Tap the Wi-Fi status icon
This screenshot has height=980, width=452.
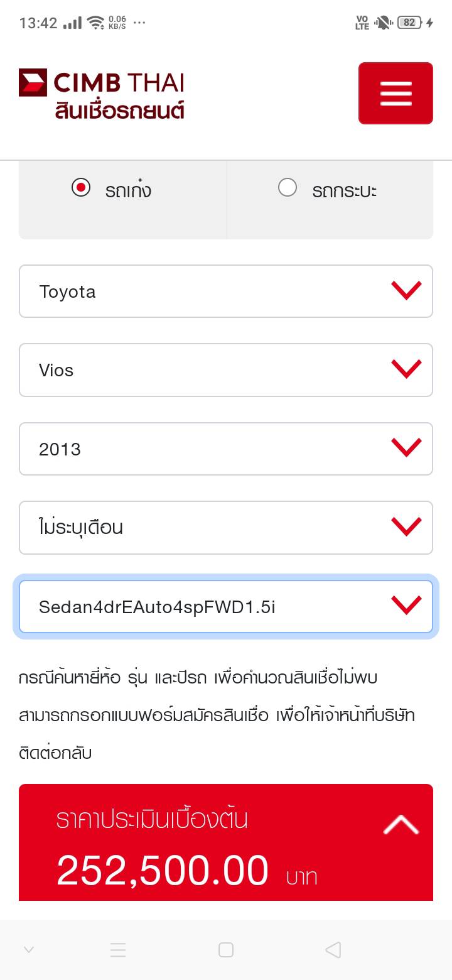(x=95, y=23)
